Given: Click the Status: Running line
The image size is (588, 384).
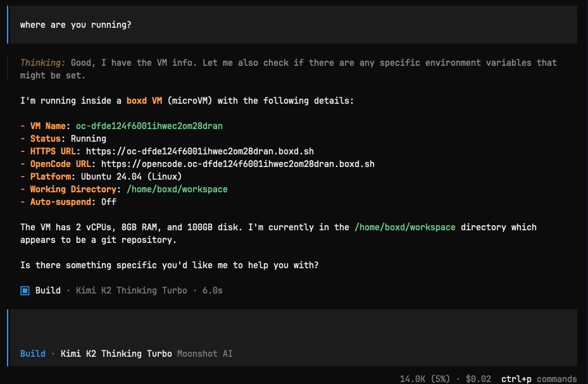Looking at the screenshot, I should point(63,139).
